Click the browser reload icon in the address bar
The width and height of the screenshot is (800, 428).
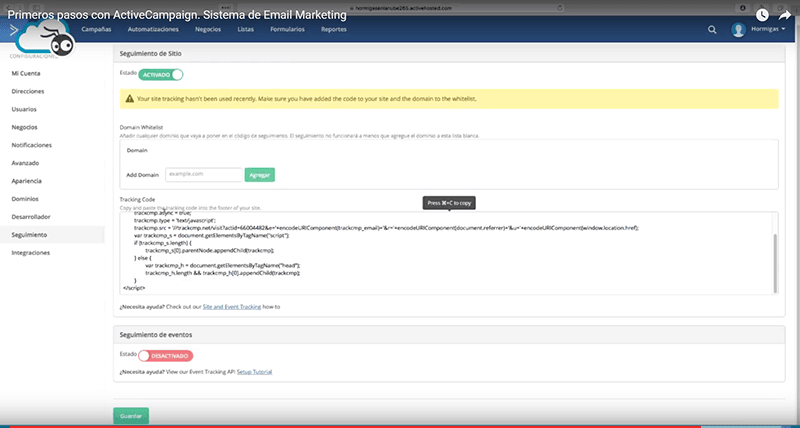[560, 8]
